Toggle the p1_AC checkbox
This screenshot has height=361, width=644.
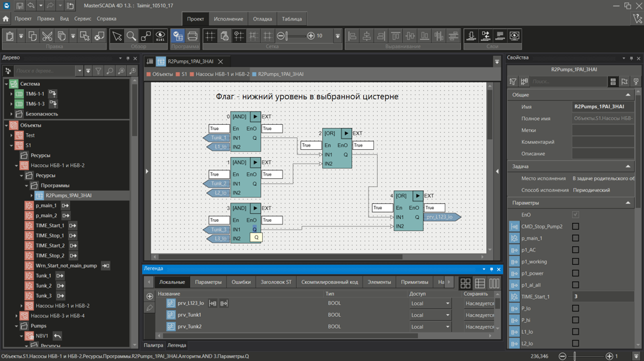pyautogui.click(x=575, y=250)
